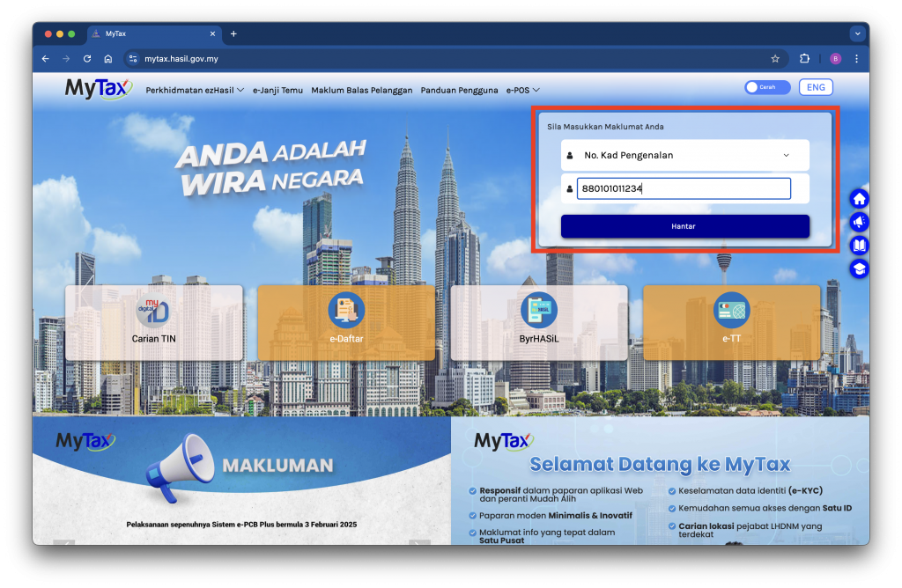
Task: Open Maklum Balas Pelanggan menu item
Action: 361,90
